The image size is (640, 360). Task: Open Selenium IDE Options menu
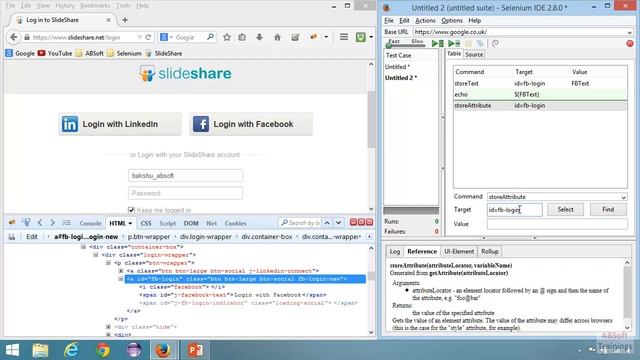[452, 20]
